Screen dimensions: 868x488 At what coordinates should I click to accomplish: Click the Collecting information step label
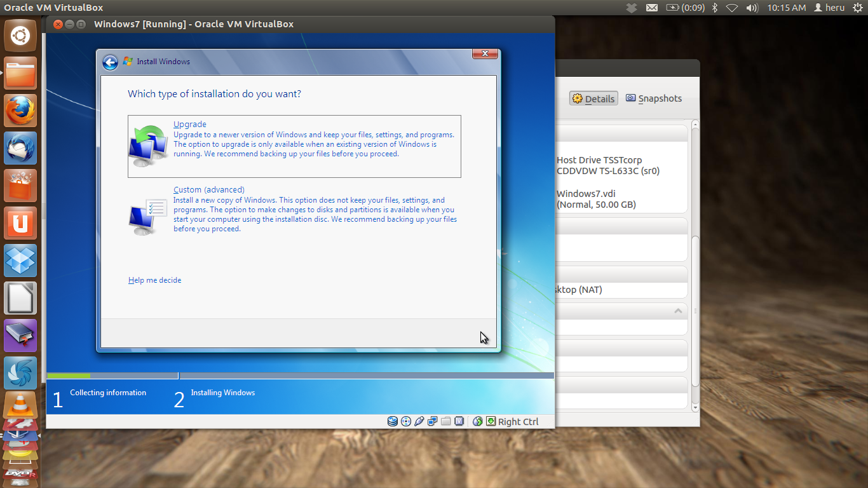coord(108,393)
